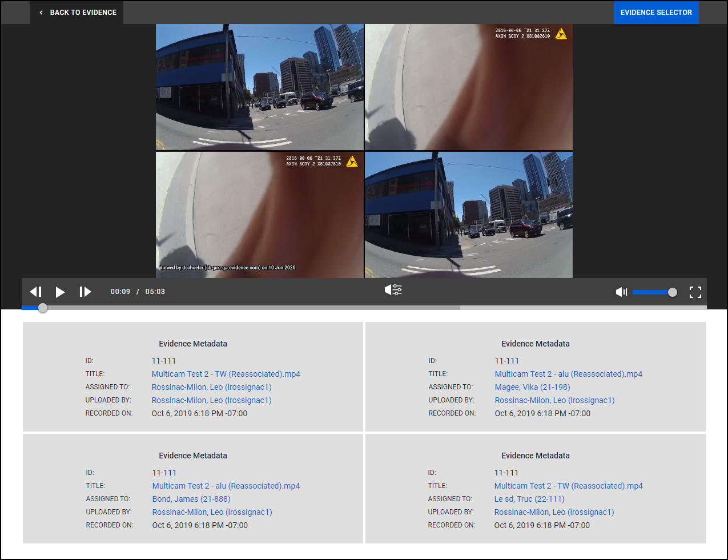Open top-left Multicam Test 2 - TW title
The width and height of the screenshot is (728, 560).
tap(226, 374)
